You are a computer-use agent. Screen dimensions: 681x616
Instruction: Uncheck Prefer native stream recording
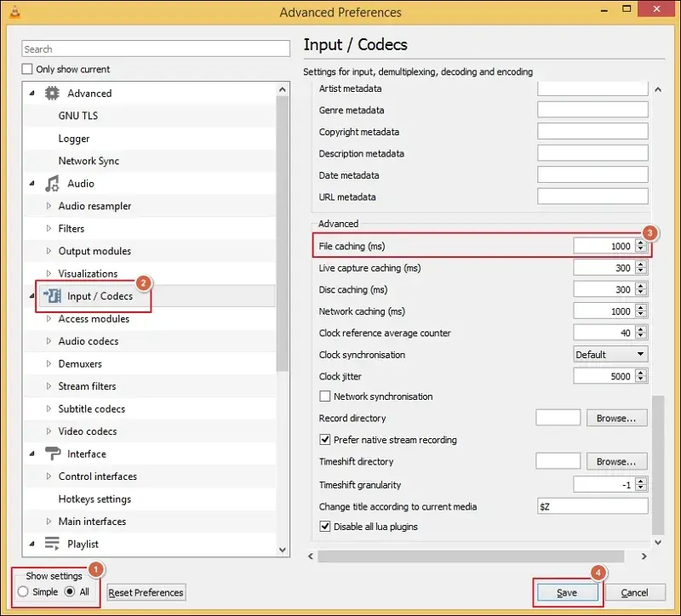324,440
